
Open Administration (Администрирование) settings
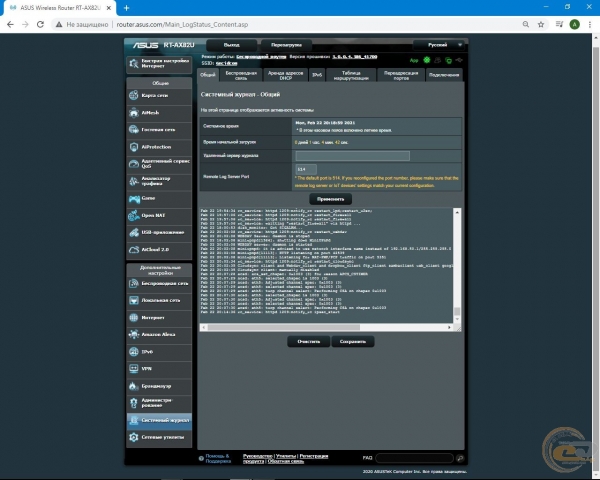(x=159, y=403)
